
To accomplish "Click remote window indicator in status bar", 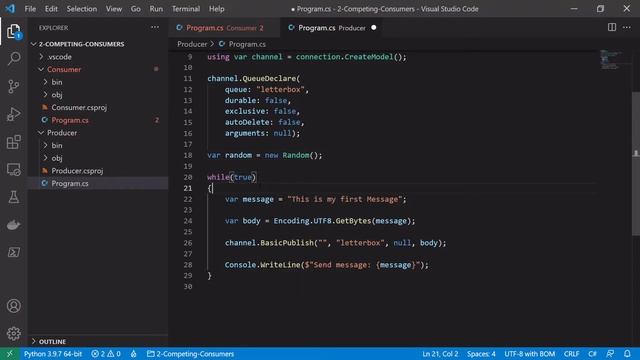I will coord(9,354).
